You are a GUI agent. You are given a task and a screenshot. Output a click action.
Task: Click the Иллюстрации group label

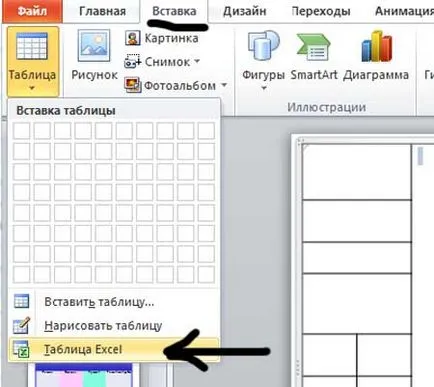tap(327, 107)
